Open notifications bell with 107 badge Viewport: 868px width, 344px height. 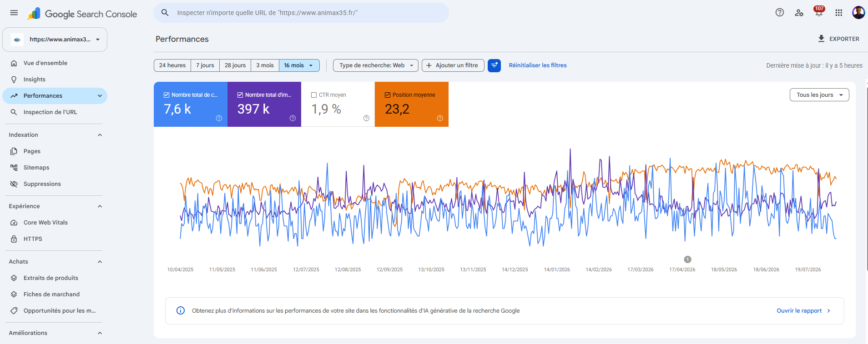(x=819, y=12)
